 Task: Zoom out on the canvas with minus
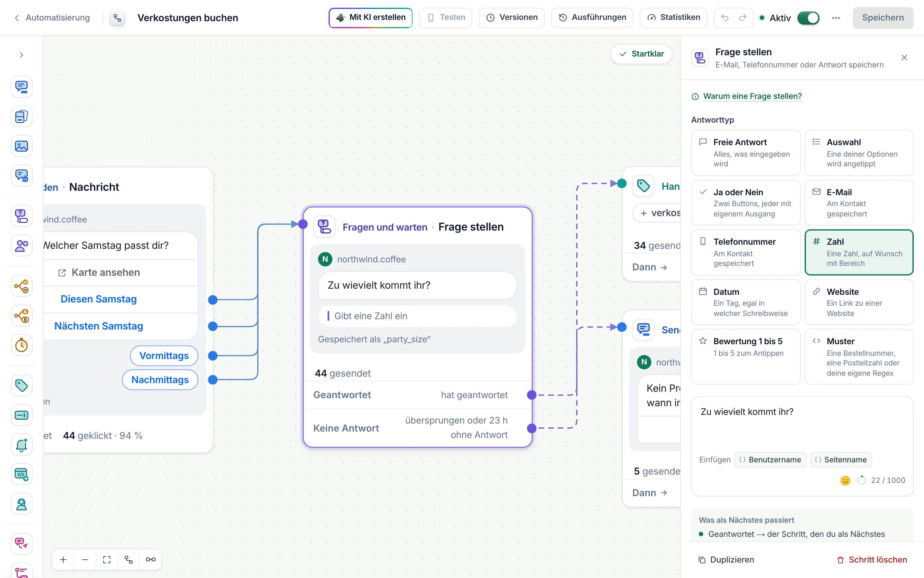(x=85, y=560)
